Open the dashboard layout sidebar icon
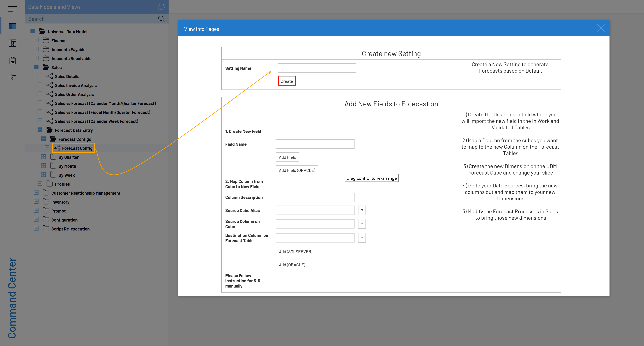Viewport: 644px width, 346px height. tap(12, 43)
